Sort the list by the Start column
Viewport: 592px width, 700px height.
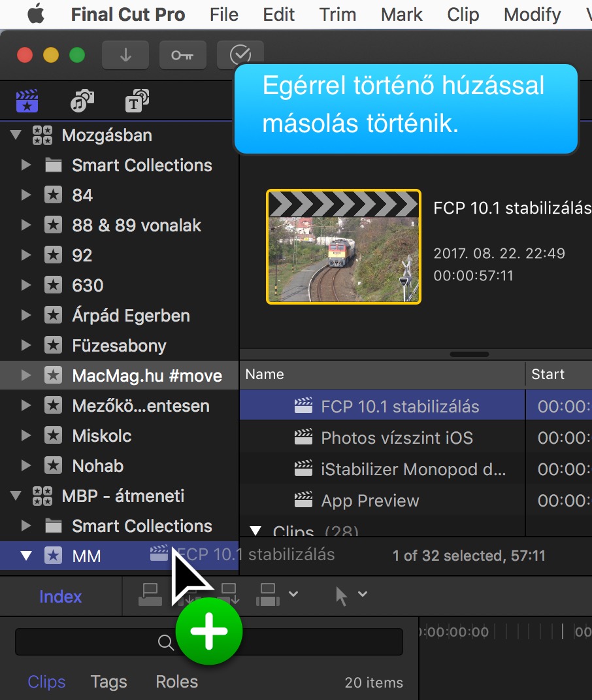point(559,374)
